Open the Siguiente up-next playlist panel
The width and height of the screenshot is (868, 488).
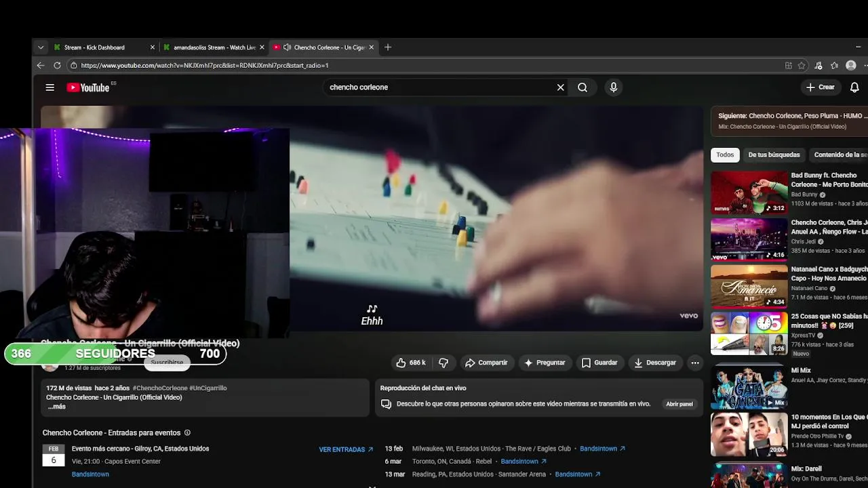pyautogui.click(x=789, y=121)
